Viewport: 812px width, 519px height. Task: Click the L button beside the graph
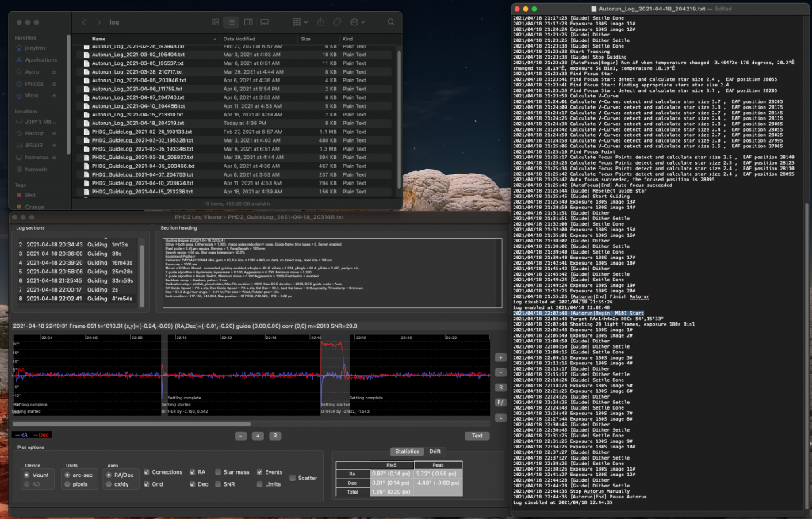(x=500, y=417)
